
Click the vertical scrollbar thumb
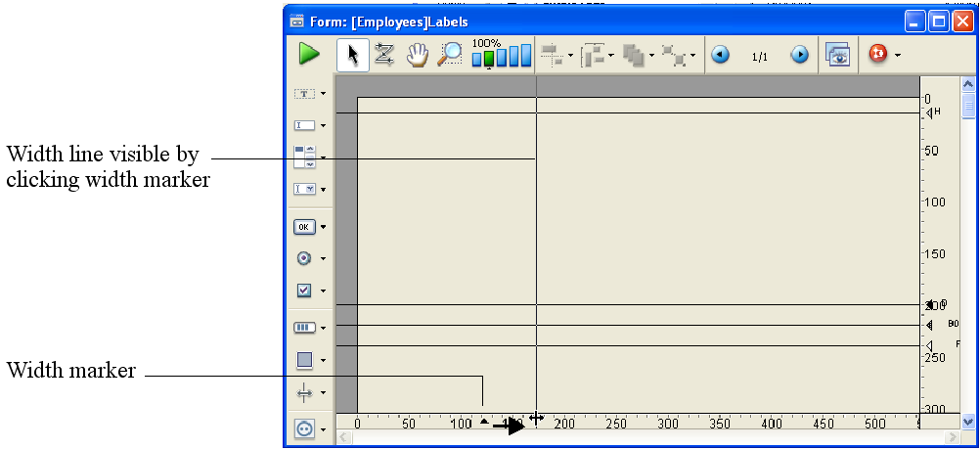point(968,105)
